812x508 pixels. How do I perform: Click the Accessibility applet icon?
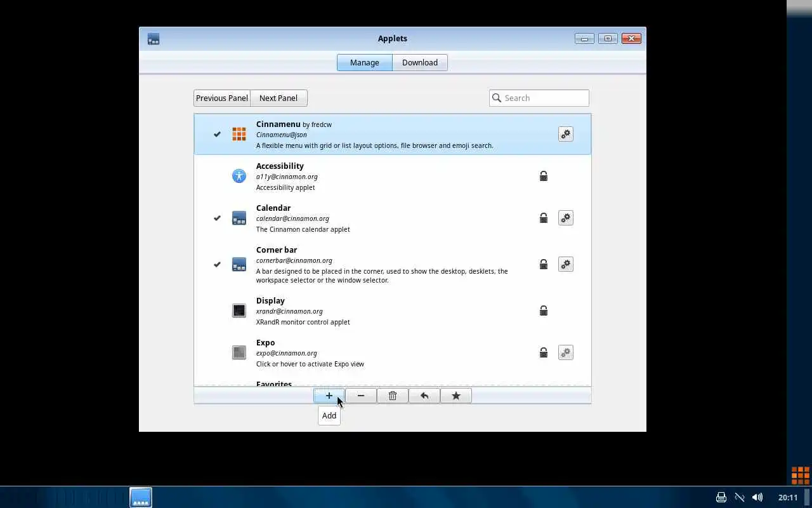(239, 176)
